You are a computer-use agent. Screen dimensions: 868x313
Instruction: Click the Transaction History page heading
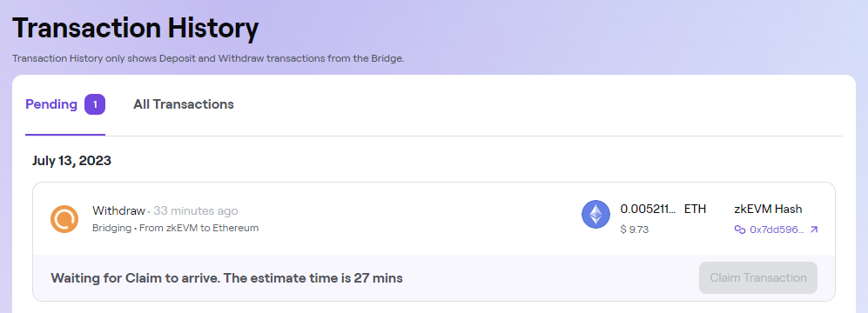135,28
